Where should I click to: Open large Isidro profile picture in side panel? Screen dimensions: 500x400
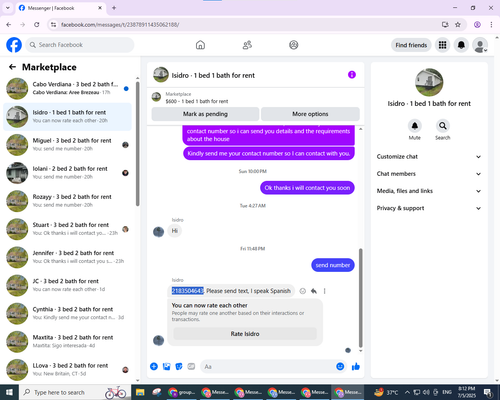pos(429,82)
